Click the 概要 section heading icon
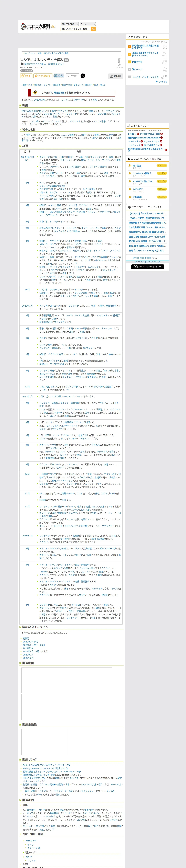The height and width of the screenshot is (868, 186). 20,105
